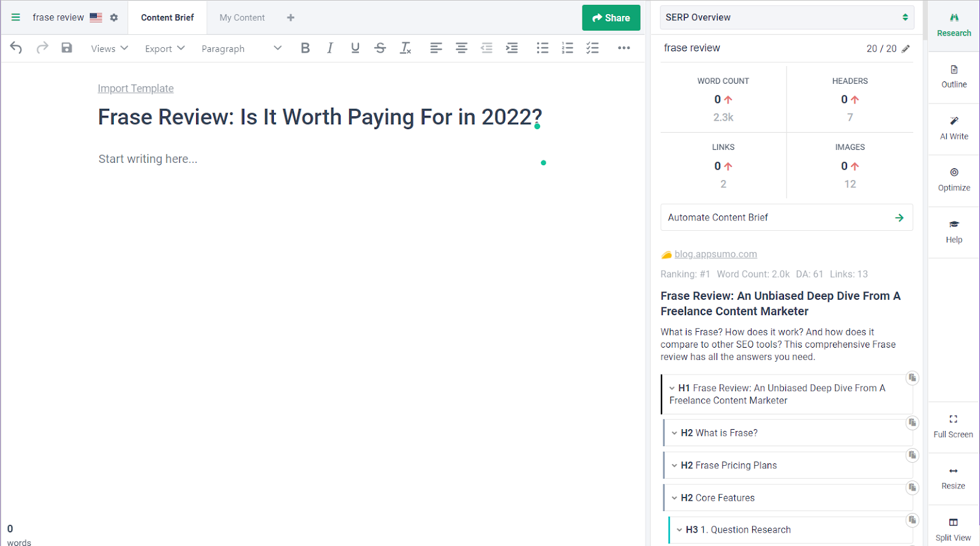The width and height of the screenshot is (980, 546).
Task: Insert a numbered list
Action: pyautogui.click(x=568, y=48)
